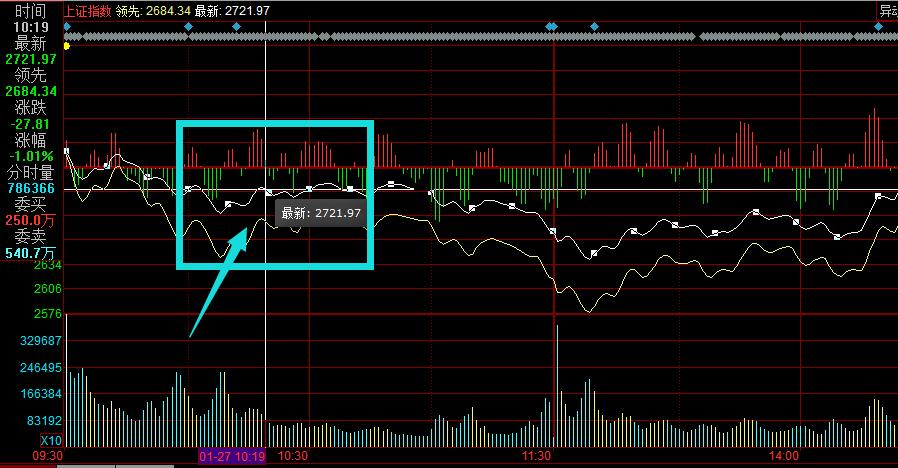Click the green 2721.97 value in left panel
Viewport: 898px width, 468px height.
pyautogui.click(x=31, y=59)
